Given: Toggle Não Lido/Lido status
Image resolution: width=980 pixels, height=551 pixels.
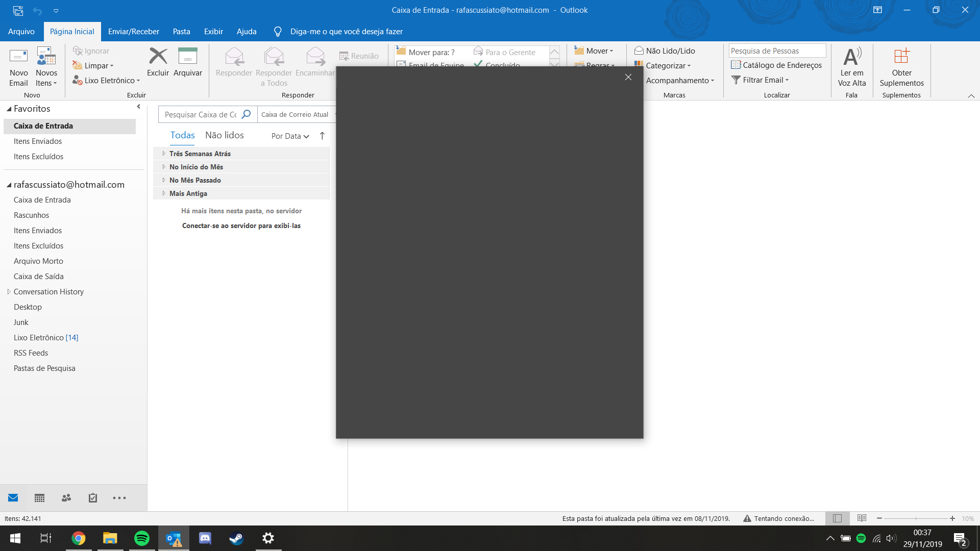Looking at the screenshot, I should coord(665,51).
